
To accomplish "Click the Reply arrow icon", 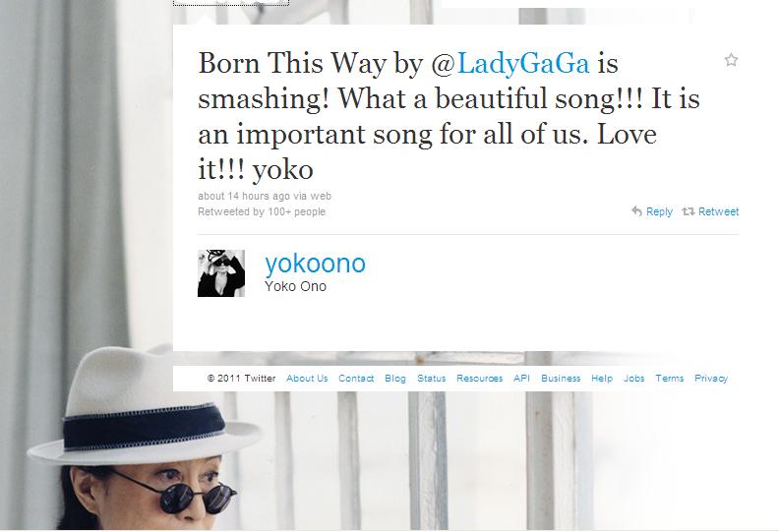I will click(637, 211).
